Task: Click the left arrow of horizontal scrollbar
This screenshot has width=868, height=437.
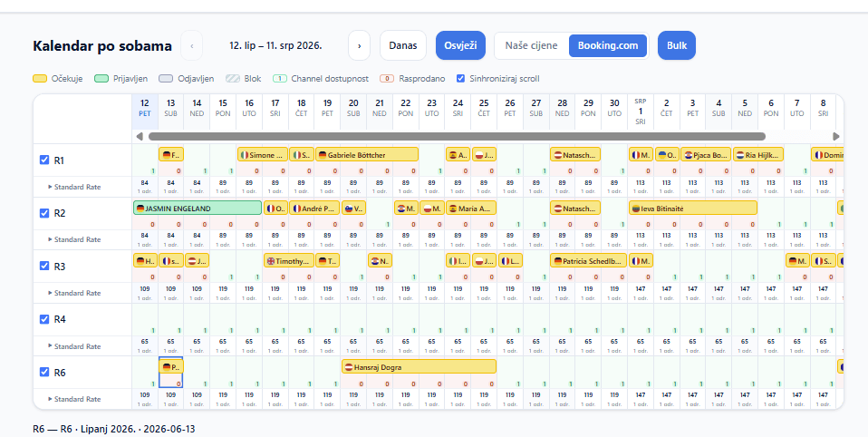Action: (140, 136)
